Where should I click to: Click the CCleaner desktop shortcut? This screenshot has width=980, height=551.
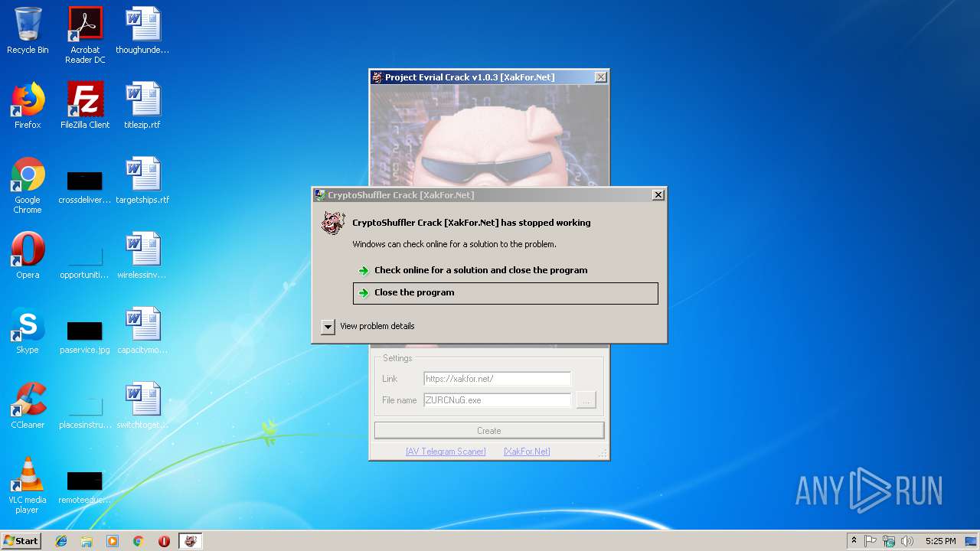click(28, 406)
